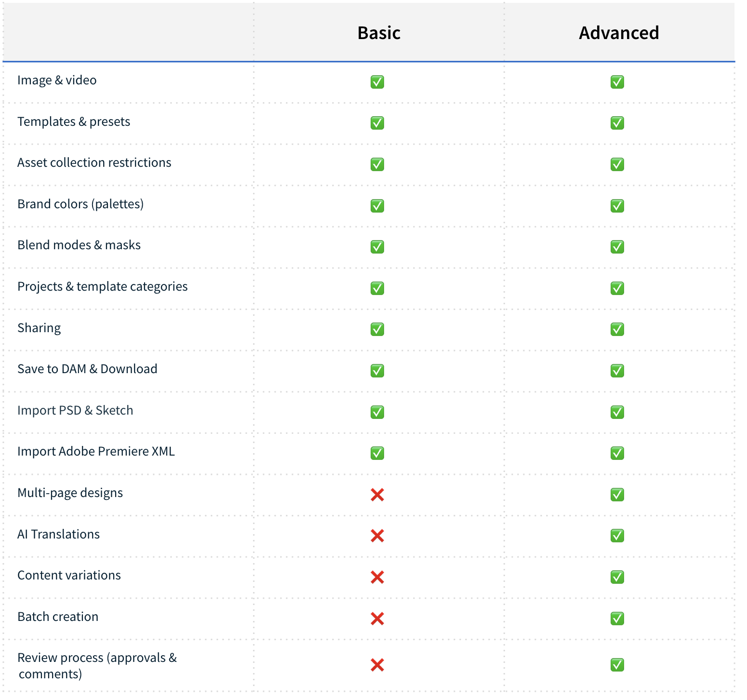
Task: Select the Advanced column header
Action: coord(619,33)
